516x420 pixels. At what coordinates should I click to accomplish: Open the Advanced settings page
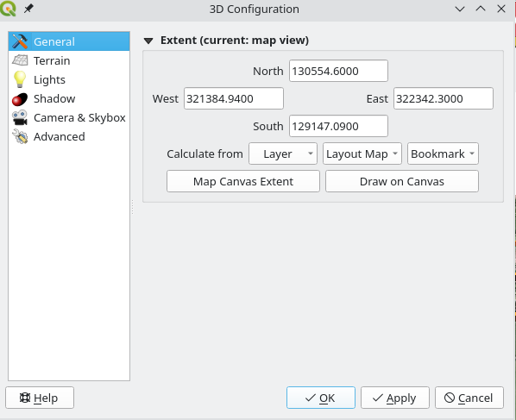69,136
